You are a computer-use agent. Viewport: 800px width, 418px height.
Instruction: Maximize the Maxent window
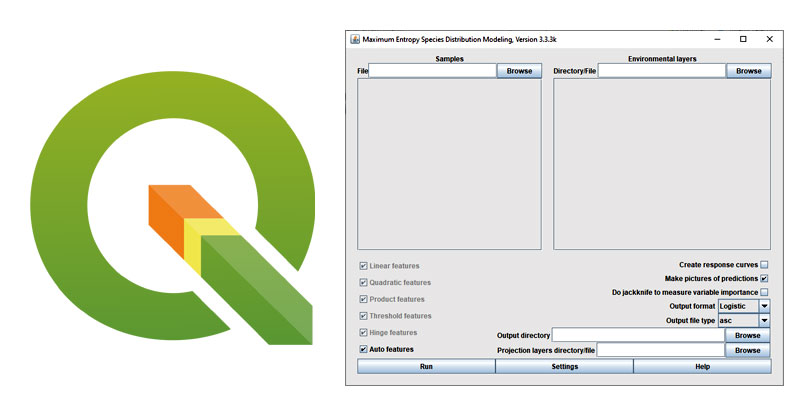click(x=743, y=39)
